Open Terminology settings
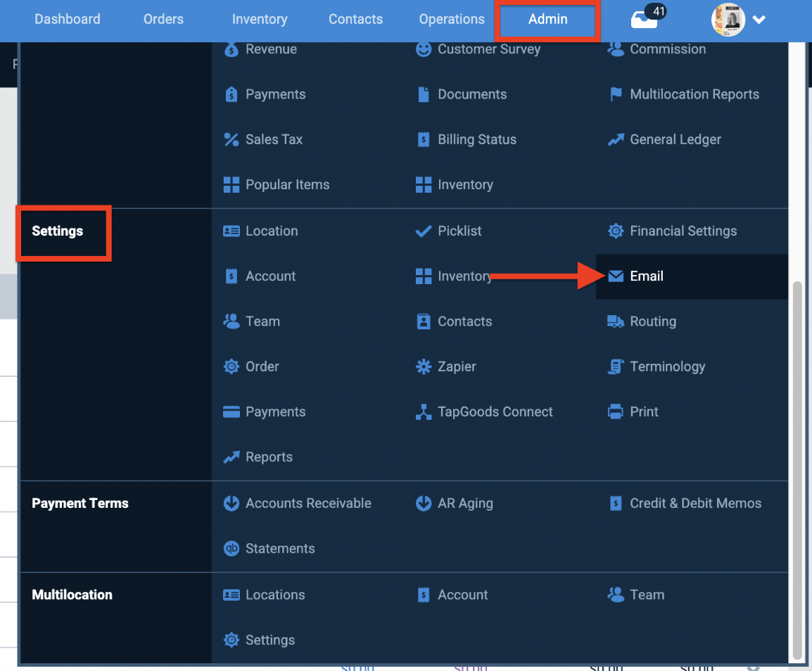This screenshot has width=812, height=671. (667, 366)
